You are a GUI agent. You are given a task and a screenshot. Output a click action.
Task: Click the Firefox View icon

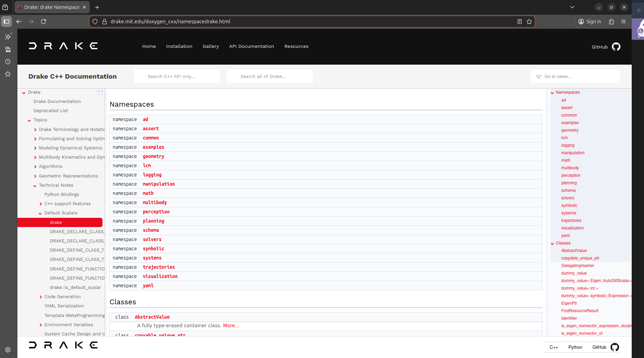[5, 7]
